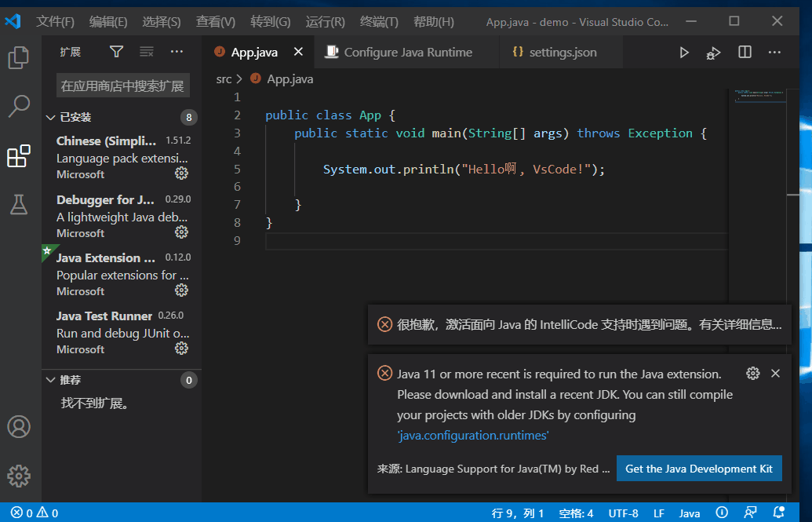This screenshot has width=812, height=522.
Task: Open the Test flask view icon
Action: [19, 205]
